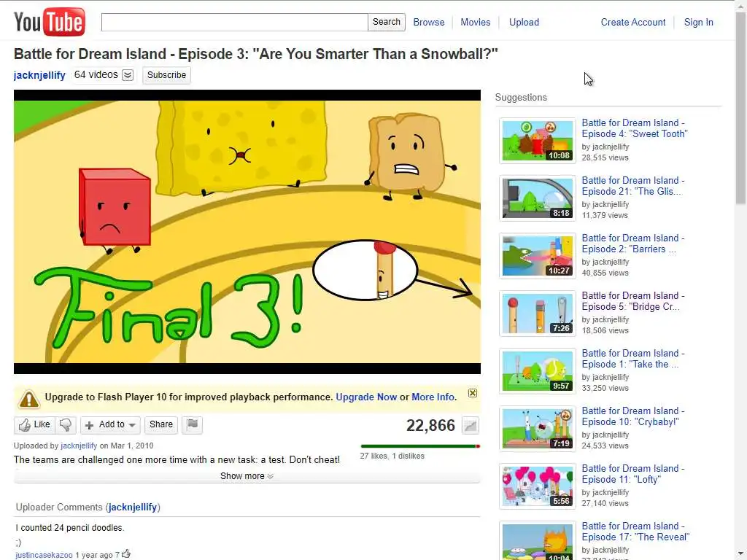Image resolution: width=747 pixels, height=560 pixels.
Task: Click the thumbs down dislike icon
Action: point(66,425)
